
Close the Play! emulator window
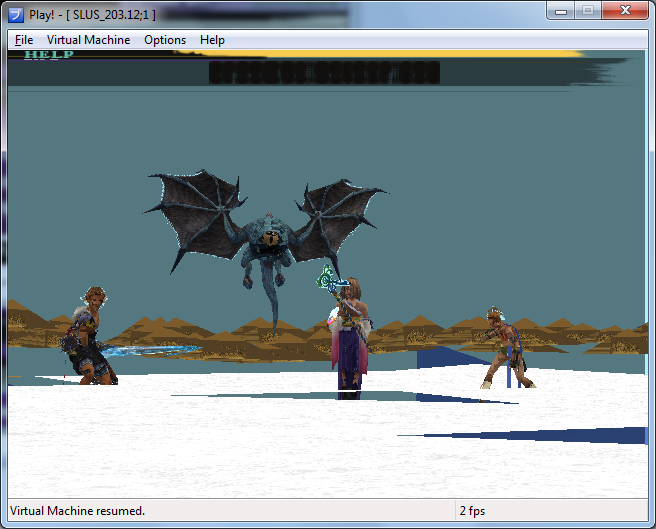pos(625,11)
